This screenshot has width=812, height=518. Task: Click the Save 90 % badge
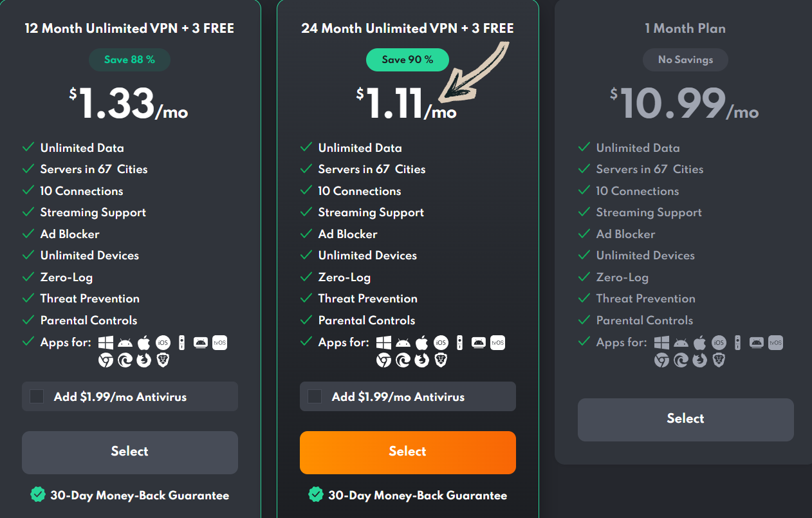pos(407,59)
